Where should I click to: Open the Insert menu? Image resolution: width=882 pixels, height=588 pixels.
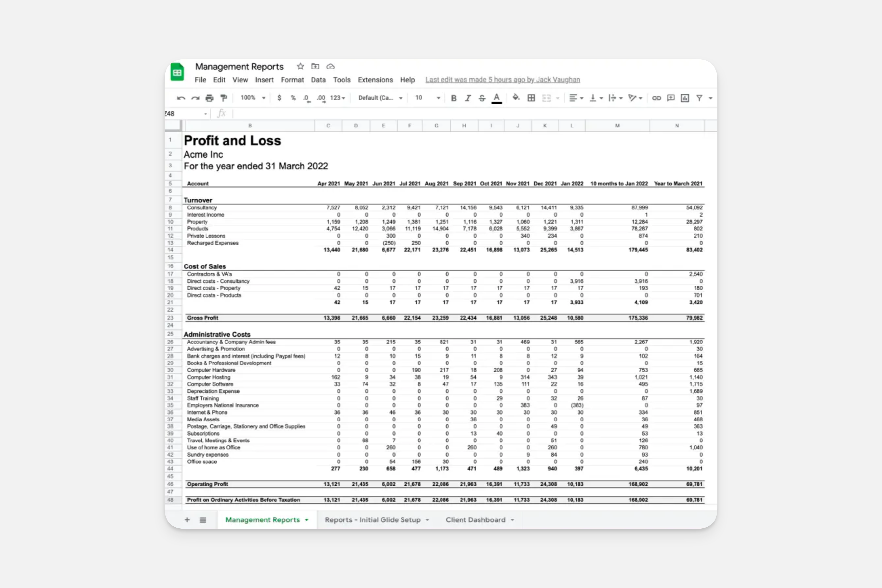(x=265, y=80)
